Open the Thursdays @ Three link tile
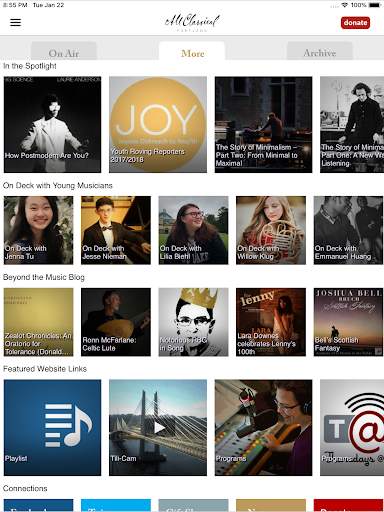This screenshot has height=512, width=384. (352, 428)
